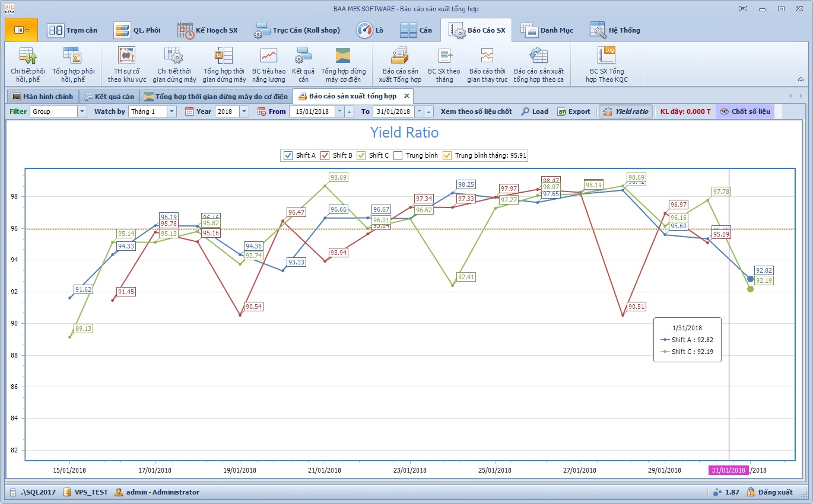The image size is (813, 504).
Task: Click the Export button
Action: pyautogui.click(x=574, y=111)
